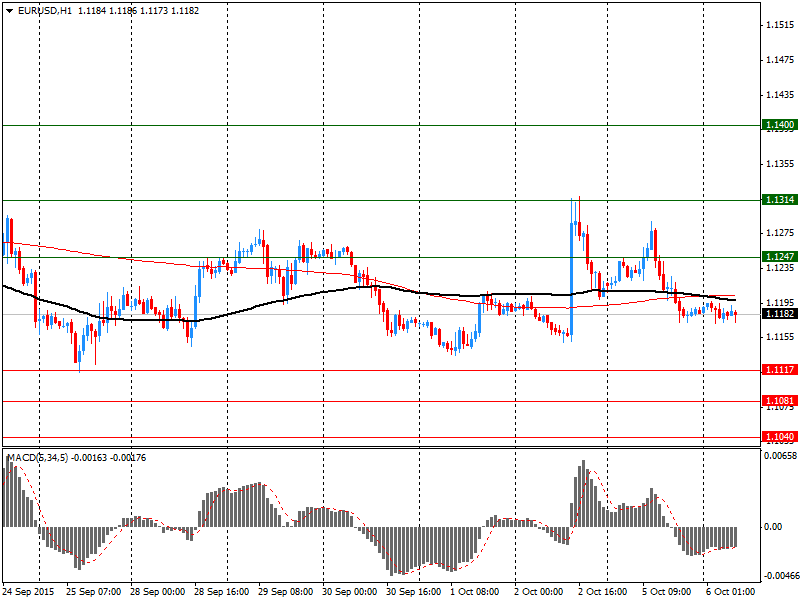This screenshot has width=800, height=600.
Task: Click the 1.1314 green resistance price label
Action: pos(780,199)
